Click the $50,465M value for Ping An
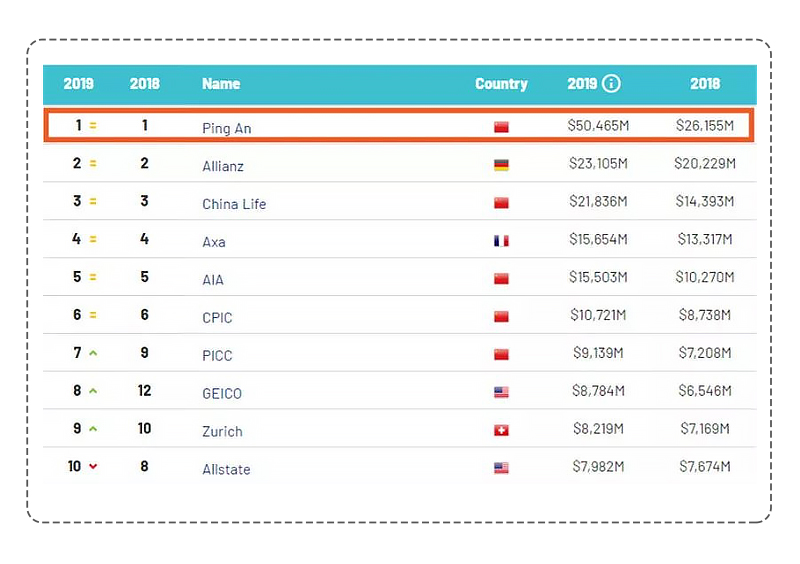 click(x=598, y=125)
